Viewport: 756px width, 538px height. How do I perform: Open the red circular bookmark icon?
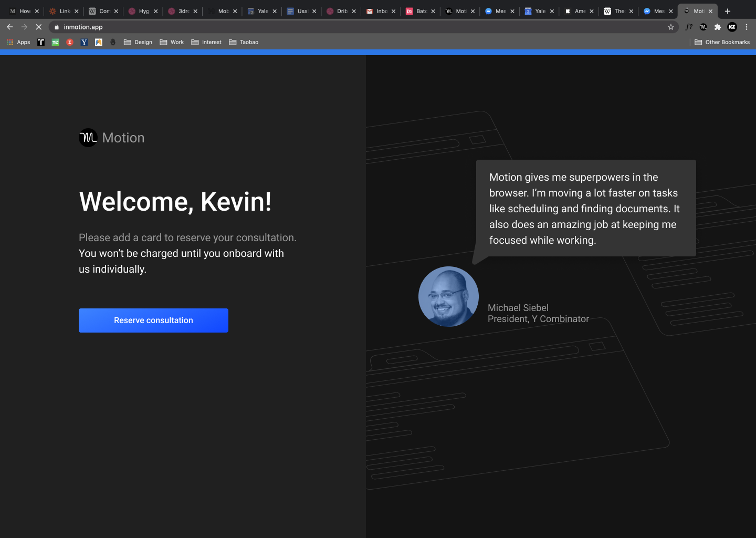[70, 42]
